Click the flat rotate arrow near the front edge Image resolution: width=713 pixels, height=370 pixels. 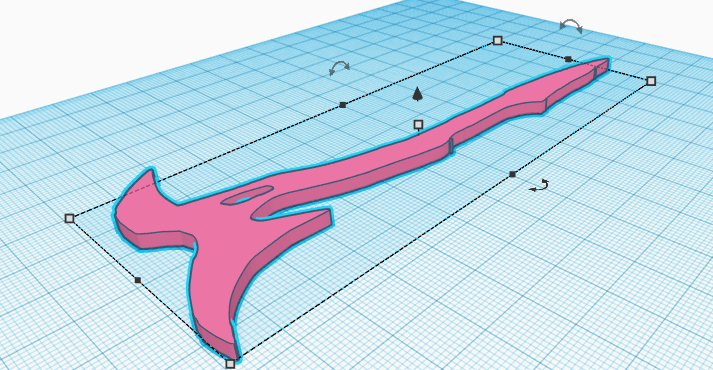(540, 185)
